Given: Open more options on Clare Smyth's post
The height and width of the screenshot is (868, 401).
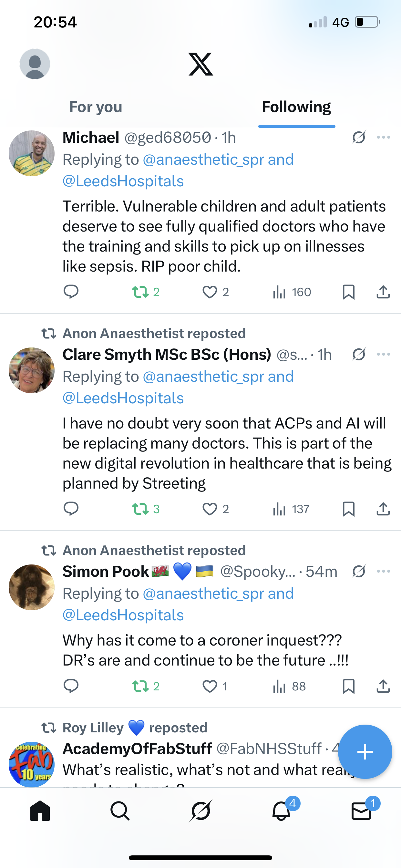Looking at the screenshot, I should [x=384, y=354].
